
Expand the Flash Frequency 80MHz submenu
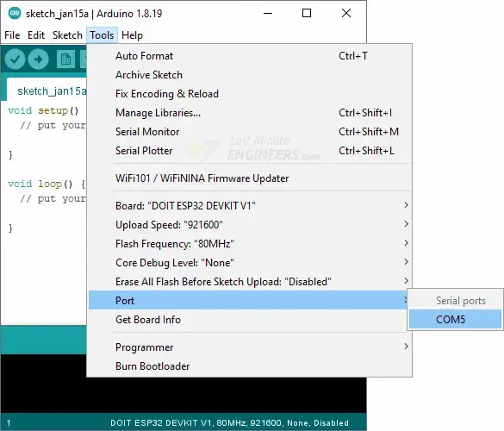coord(250,243)
